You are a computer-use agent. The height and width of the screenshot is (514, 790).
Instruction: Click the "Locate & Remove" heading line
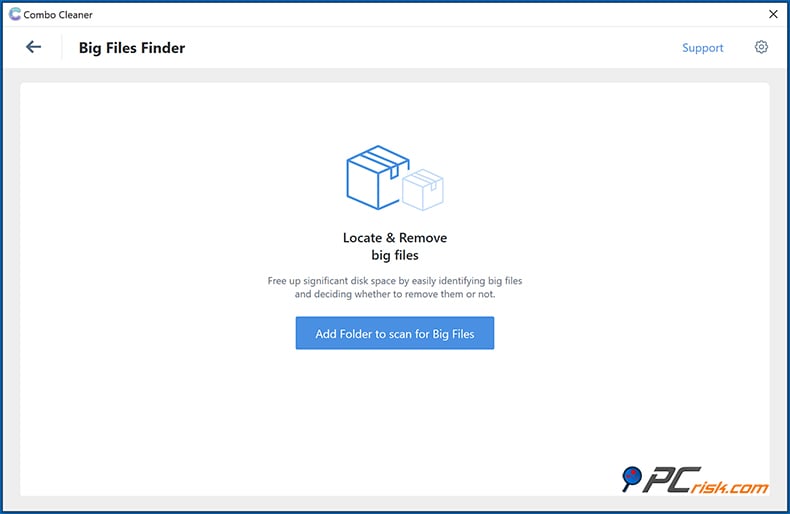tap(395, 238)
